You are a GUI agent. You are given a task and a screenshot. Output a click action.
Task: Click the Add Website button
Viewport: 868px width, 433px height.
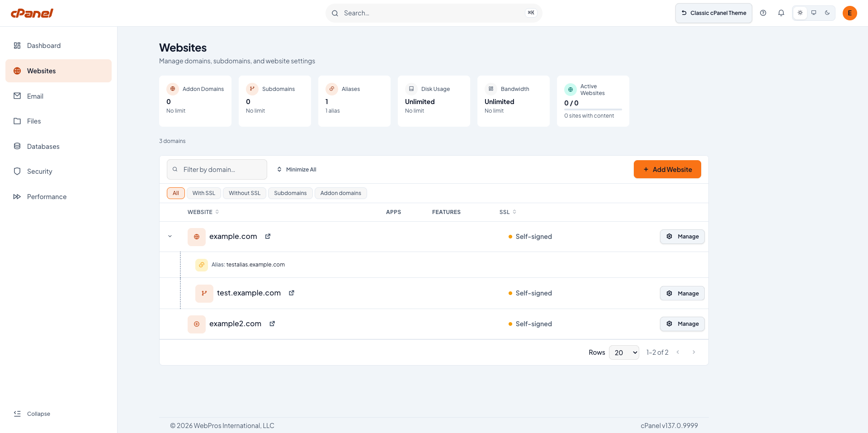667,169
